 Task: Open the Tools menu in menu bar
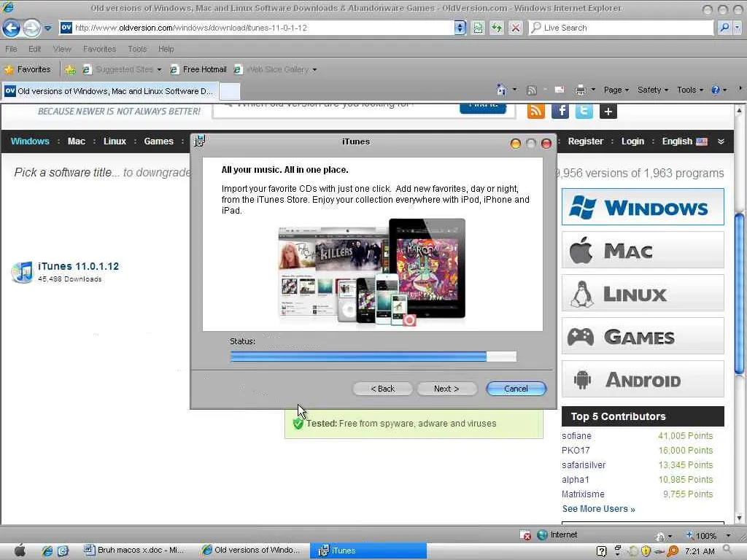pyautogui.click(x=137, y=49)
